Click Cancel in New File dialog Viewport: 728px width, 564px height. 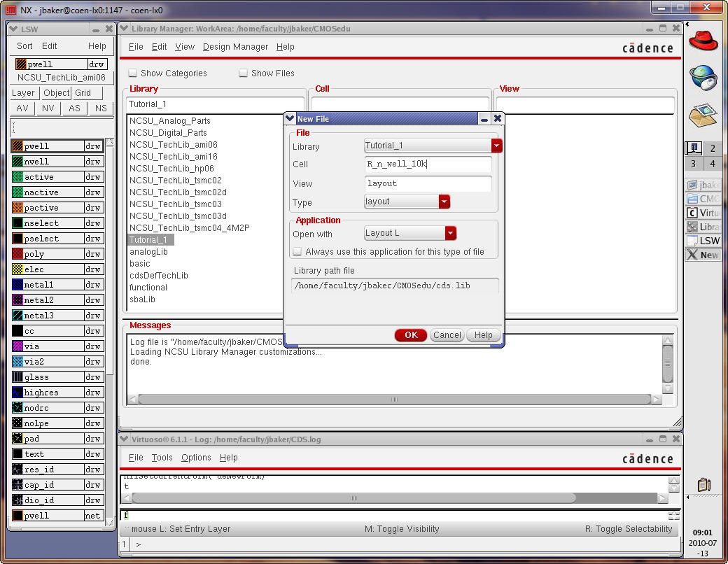pyautogui.click(x=447, y=335)
